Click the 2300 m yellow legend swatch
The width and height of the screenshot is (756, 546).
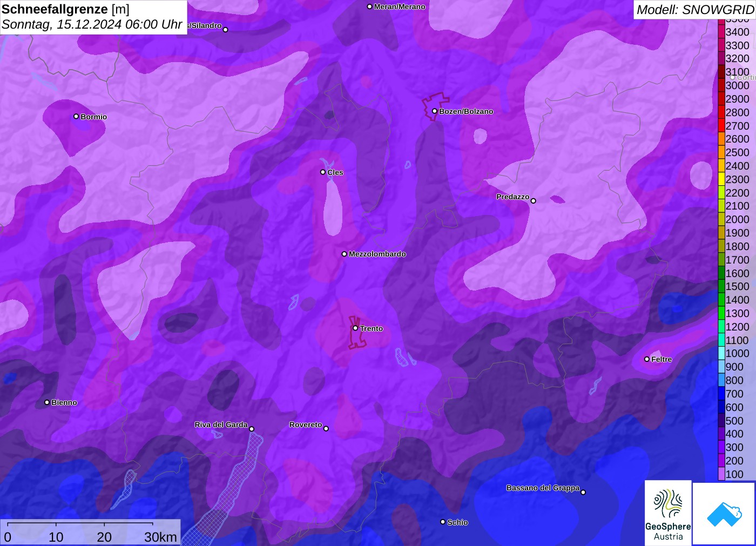pyautogui.click(x=721, y=179)
